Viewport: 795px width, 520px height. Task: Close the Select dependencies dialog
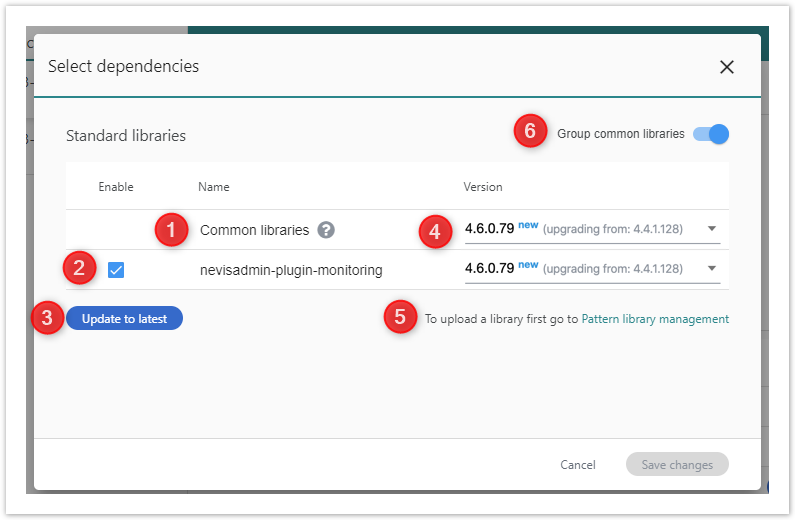pos(727,67)
